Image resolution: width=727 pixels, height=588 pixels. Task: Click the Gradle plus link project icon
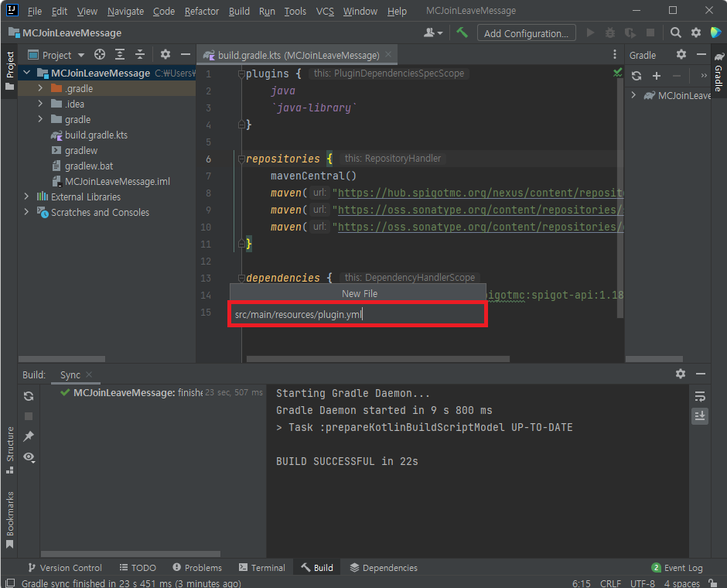pos(657,76)
